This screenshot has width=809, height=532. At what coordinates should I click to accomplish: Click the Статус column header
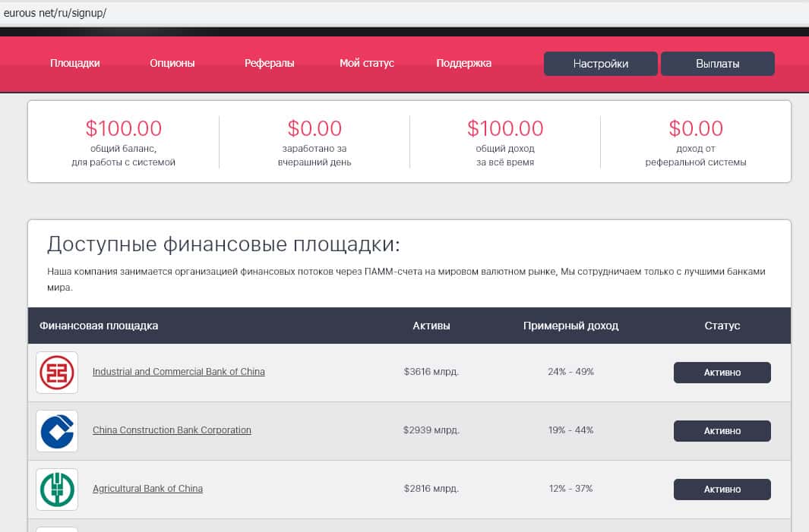pyautogui.click(x=722, y=326)
